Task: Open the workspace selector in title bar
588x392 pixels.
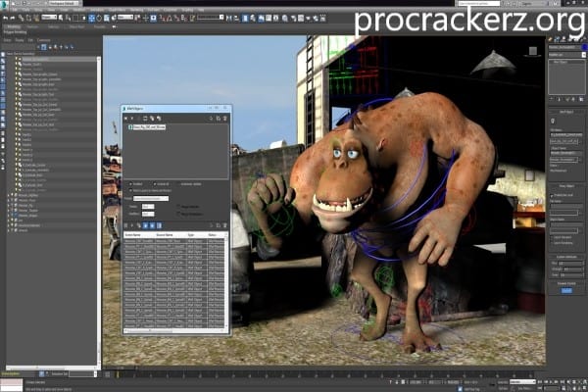Action: pyautogui.click(x=64, y=3)
